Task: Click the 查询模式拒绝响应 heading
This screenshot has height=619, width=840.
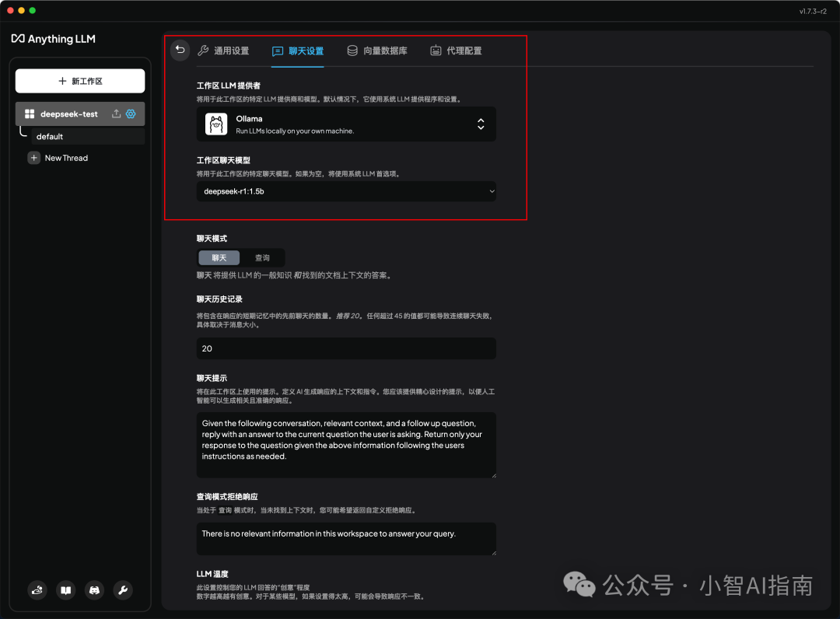Action: [227, 496]
